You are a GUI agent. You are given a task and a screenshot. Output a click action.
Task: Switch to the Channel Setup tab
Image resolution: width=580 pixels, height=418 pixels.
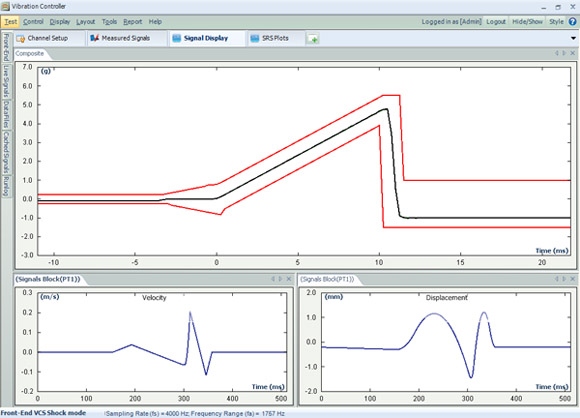click(50, 38)
